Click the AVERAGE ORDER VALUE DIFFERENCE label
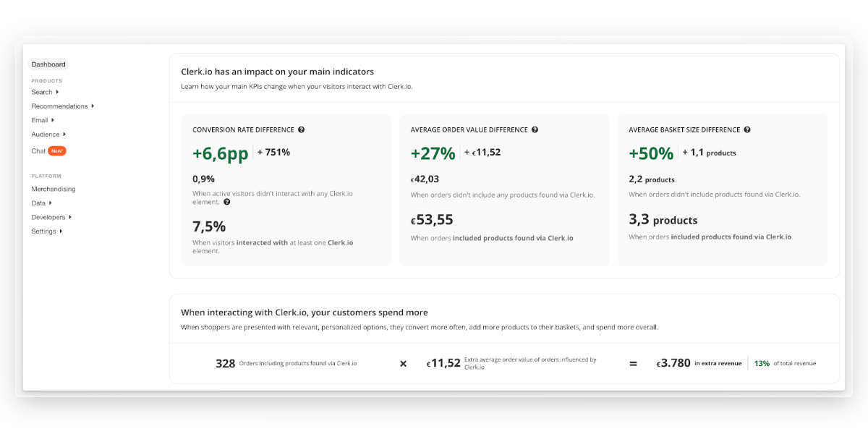The width and height of the screenshot is (868, 434). point(469,130)
